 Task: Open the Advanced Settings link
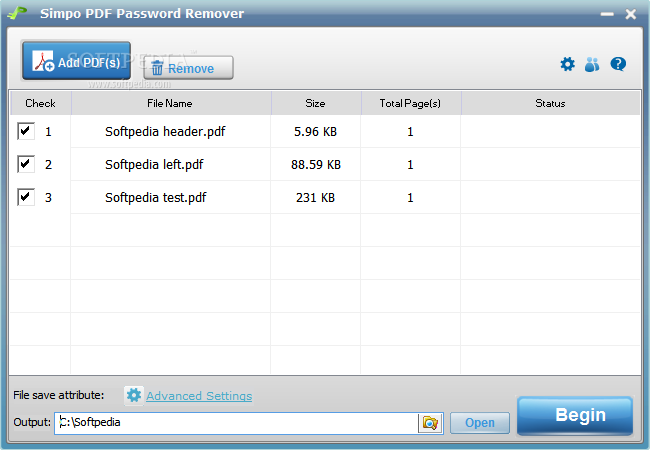click(199, 396)
